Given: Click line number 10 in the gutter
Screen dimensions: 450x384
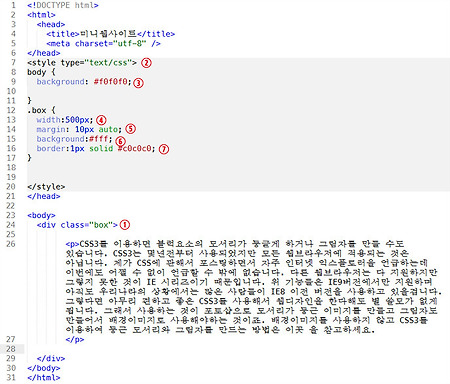Looking at the screenshot, I should tap(11, 91).
